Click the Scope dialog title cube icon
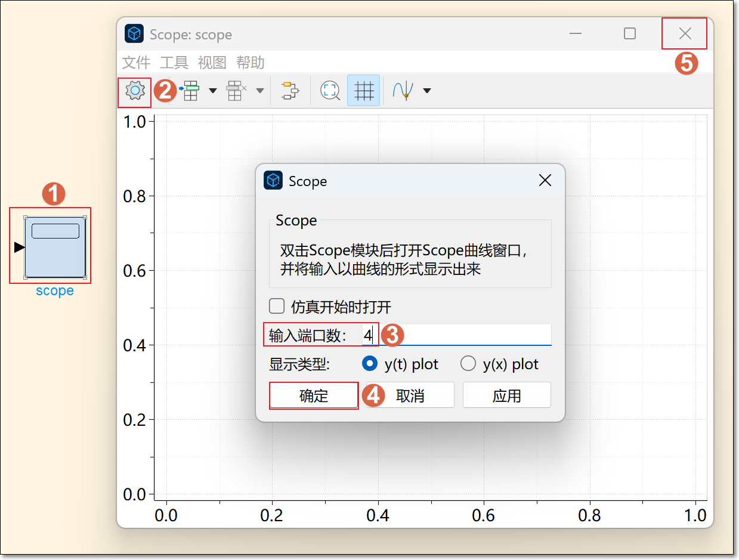This screenshot has width=739, height=560. click(x=273, y=181)
